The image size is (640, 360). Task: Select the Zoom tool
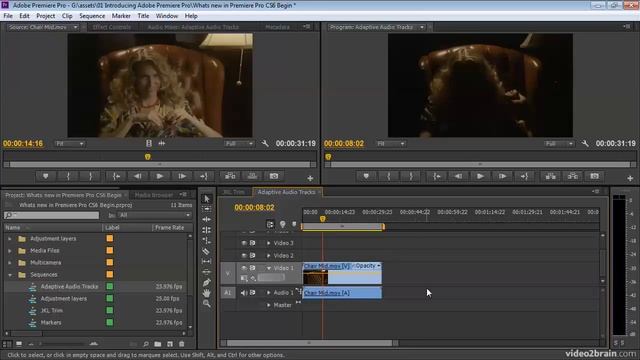(207, 304)
